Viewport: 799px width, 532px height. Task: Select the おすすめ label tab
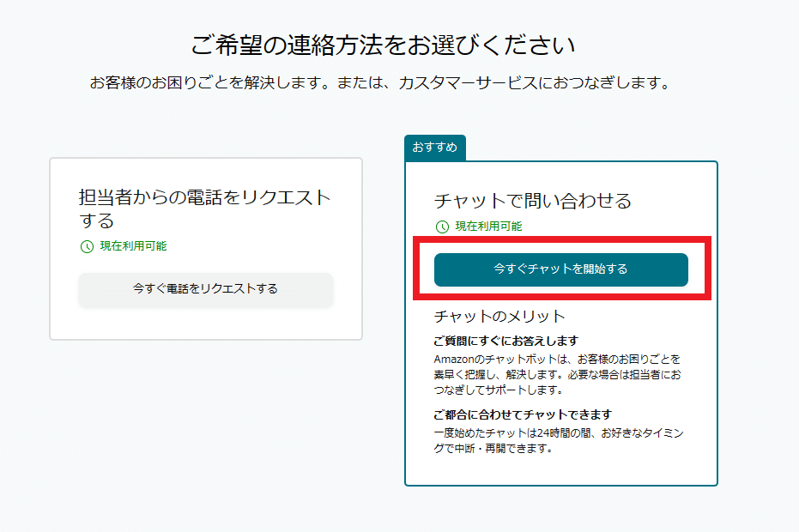pyautogui.click(x=435, y=148)
